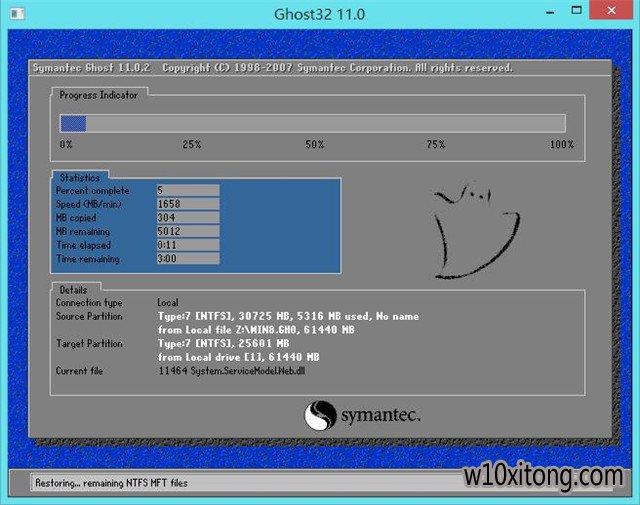
Task: Select the Time elapsed value 0:11
Action: pyautogui.click(x=188, y=245)
